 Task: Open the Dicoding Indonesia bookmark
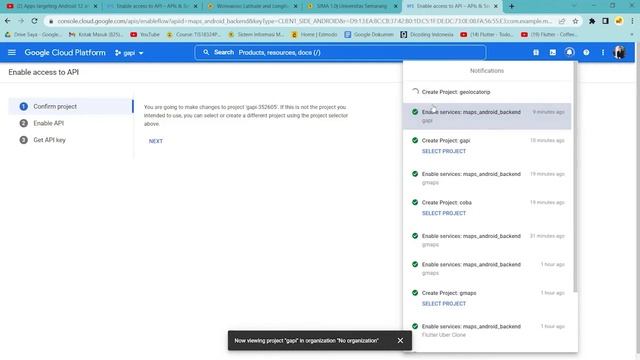(427, 35)
